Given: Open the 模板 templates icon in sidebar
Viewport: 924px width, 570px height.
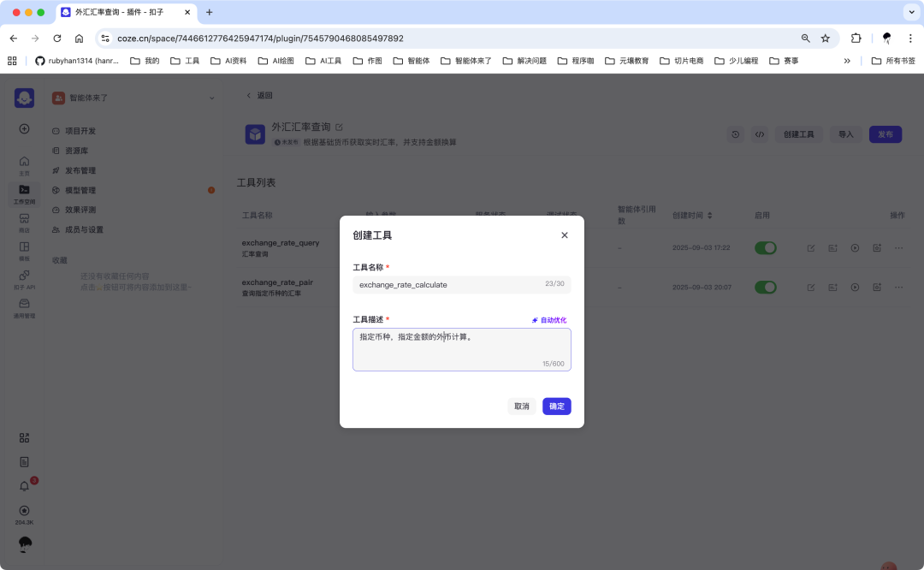Looking at the screenshot, I should tap(24, 248).
